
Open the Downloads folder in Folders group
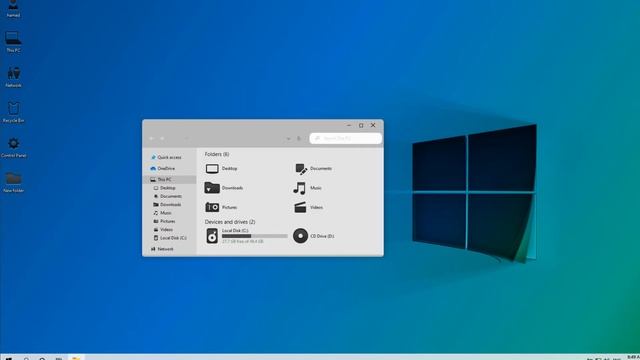click(224, 188)
